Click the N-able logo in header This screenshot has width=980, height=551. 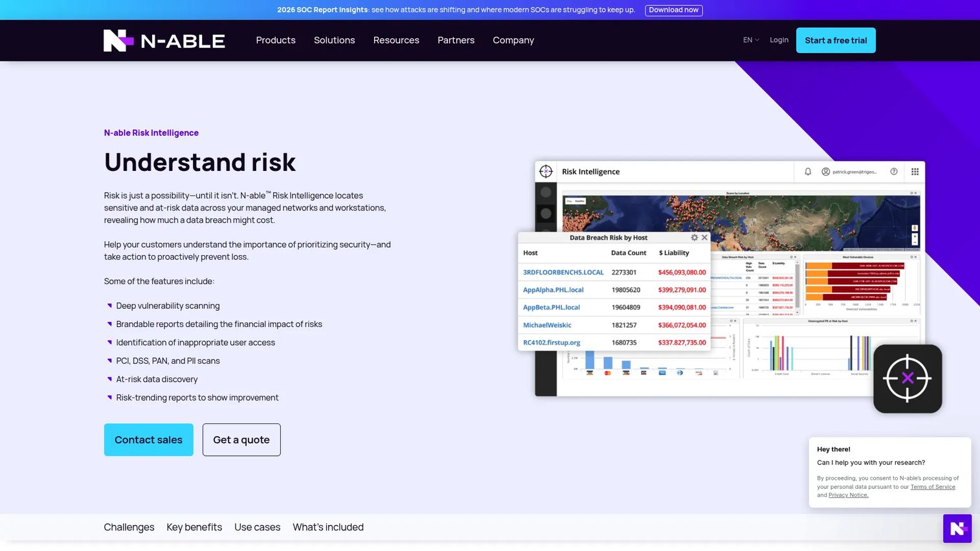(x=164, y=40)
